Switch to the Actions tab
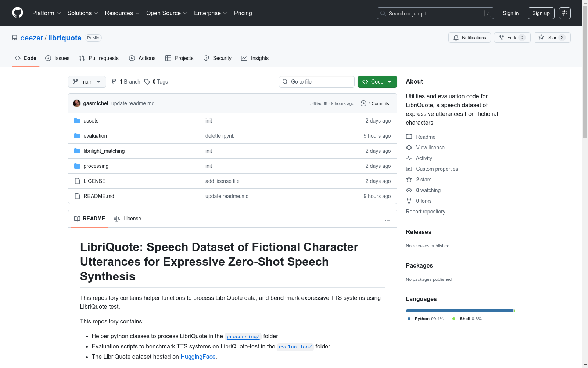The height and width of the screenshot is (368, 588). (142, 58)
